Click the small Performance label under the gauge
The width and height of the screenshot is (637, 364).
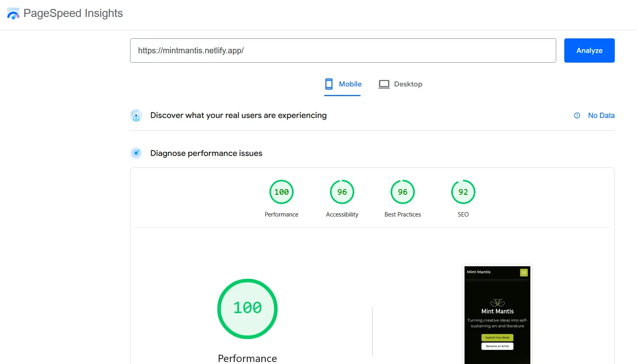coord(282,215)
